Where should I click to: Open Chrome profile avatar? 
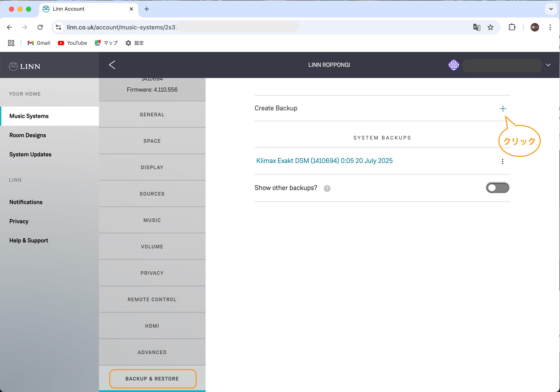pyautogui.click(x=535, y=27)
